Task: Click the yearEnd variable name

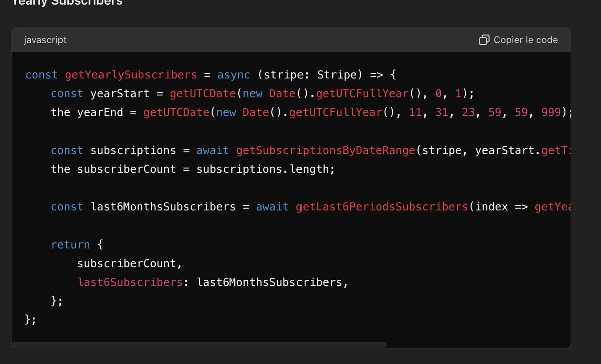Action: point(100,112)
